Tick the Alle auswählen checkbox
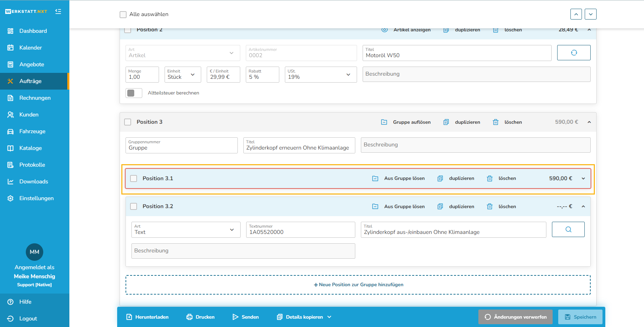Viewport: 644px width, 327px height. click(x=123, y=15)
